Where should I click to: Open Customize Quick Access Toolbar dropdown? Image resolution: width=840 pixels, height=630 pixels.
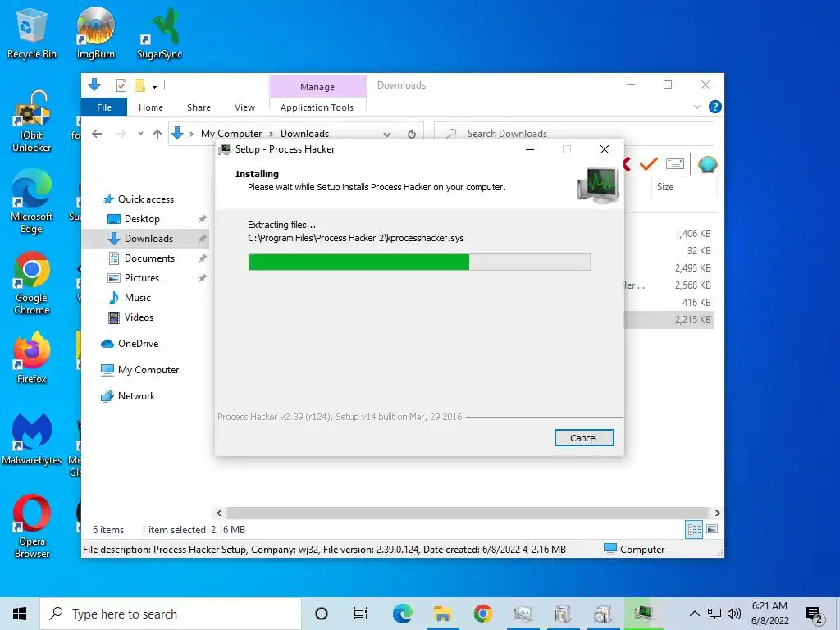point(154,85)
